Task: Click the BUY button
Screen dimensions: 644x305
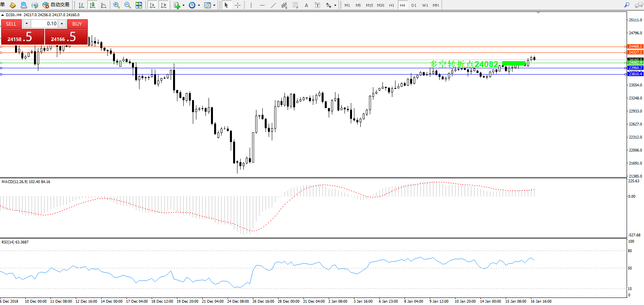Action: pyautogui.click(x=77, y=24)
